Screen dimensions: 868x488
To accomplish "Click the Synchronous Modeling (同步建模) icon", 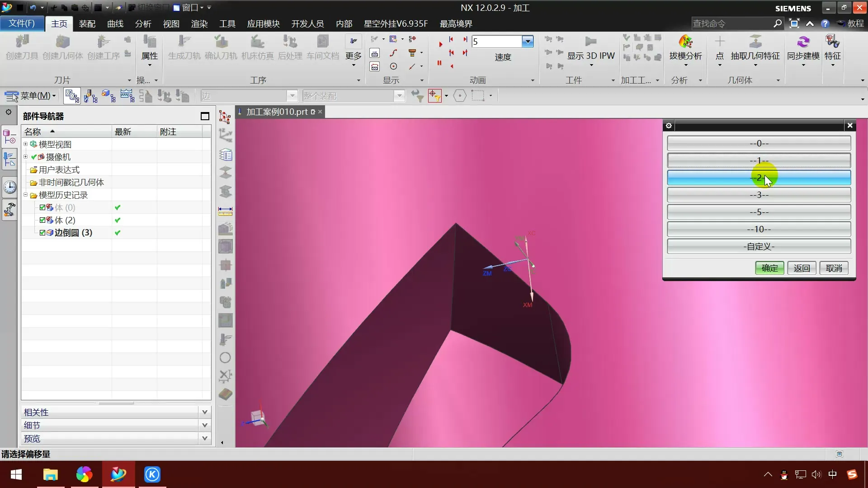I will [803, 42].
